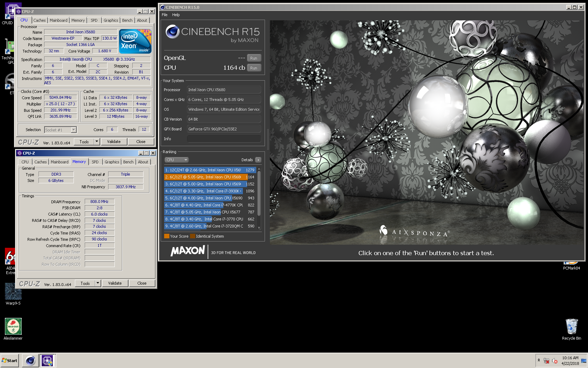
Task: Open the File menu in Cinebench
Action: [x=164, y=15]
